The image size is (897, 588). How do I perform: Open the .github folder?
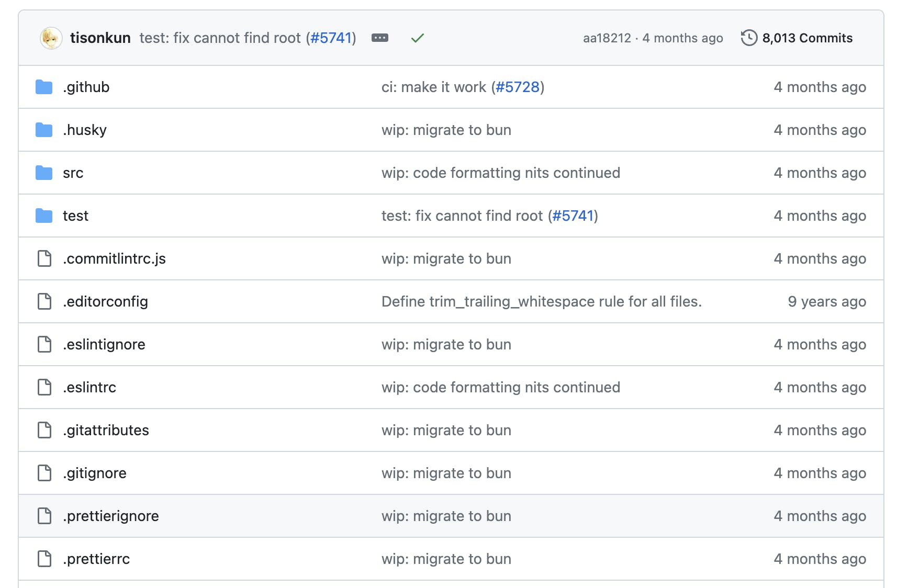pyautogui.click(x=86, y=87)
